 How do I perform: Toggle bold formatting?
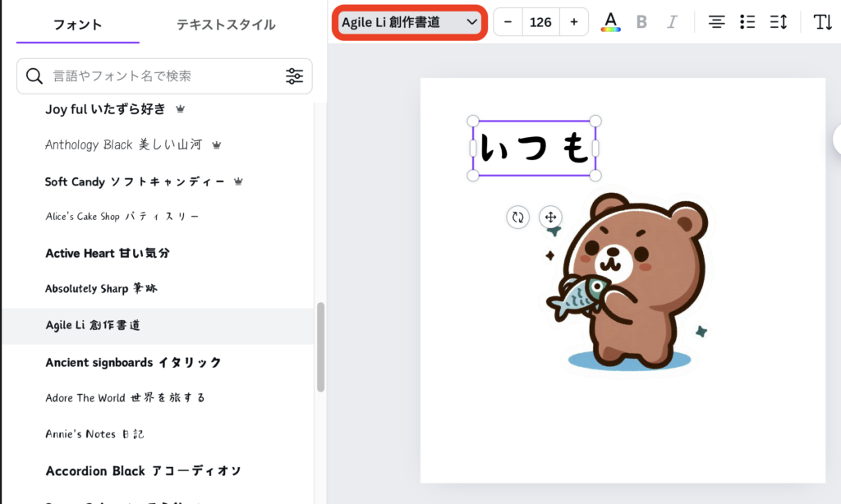point(641,22)
